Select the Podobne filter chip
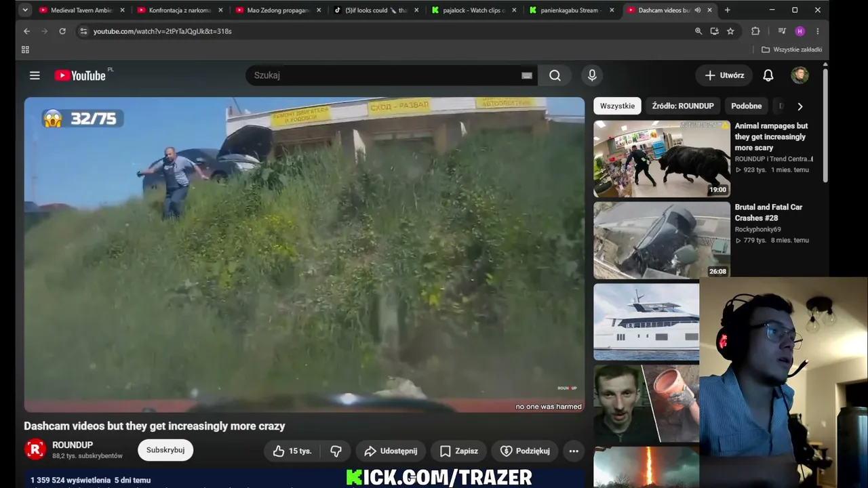This screenshot has height=488, width=868. pos(746,106)
